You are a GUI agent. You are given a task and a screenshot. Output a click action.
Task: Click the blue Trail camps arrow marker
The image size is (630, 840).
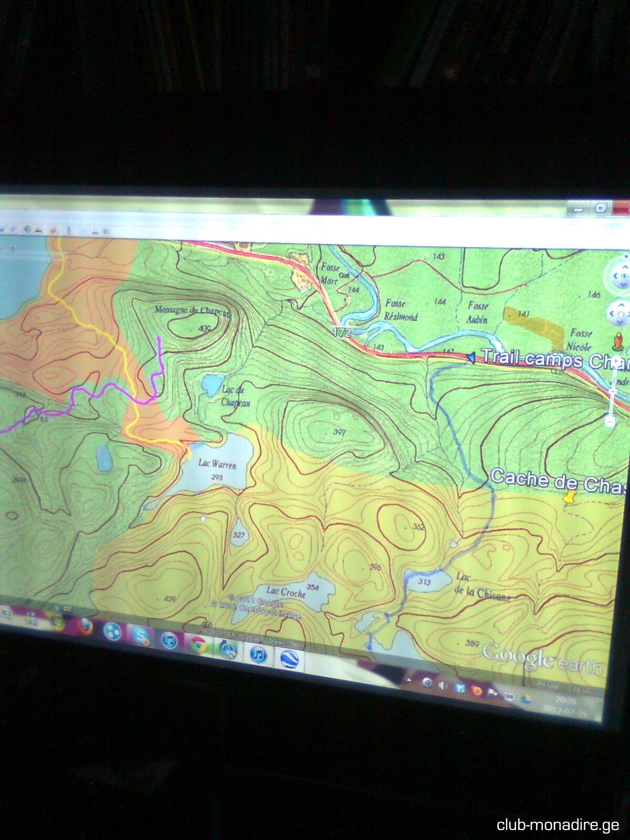click(x=471, y=358)
